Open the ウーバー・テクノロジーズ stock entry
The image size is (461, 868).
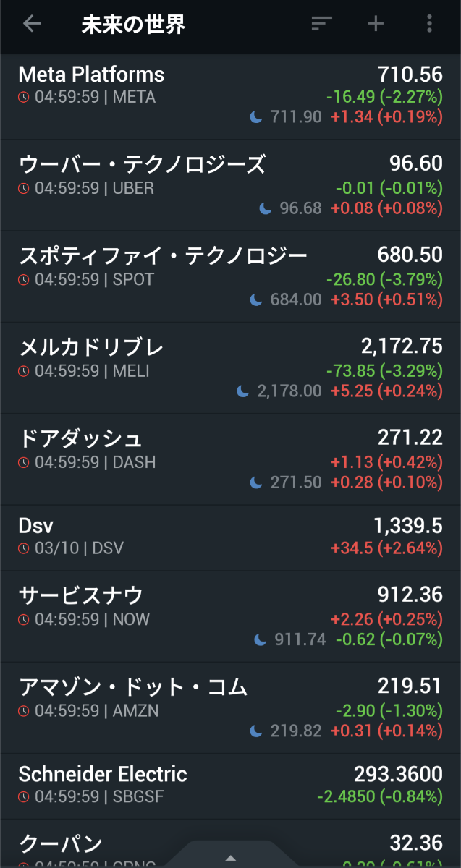[142, 165]
